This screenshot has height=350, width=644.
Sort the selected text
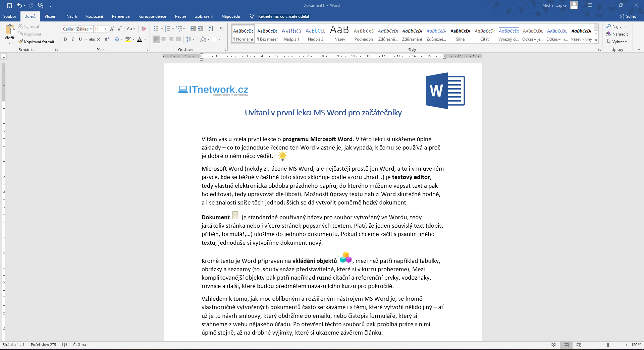[211, 29]
